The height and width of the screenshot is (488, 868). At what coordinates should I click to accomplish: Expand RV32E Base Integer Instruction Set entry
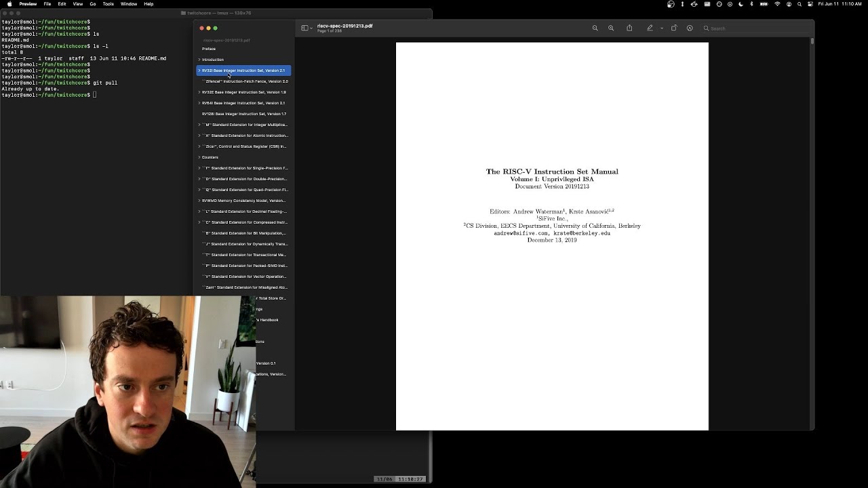coord(199,92)
